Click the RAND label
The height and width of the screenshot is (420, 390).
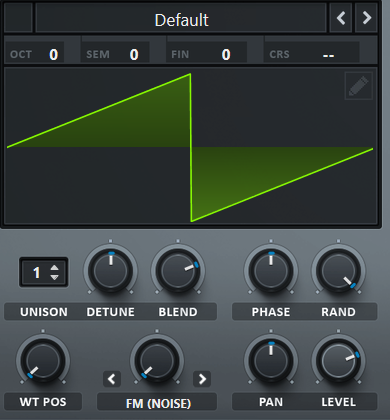coord(338,312)
